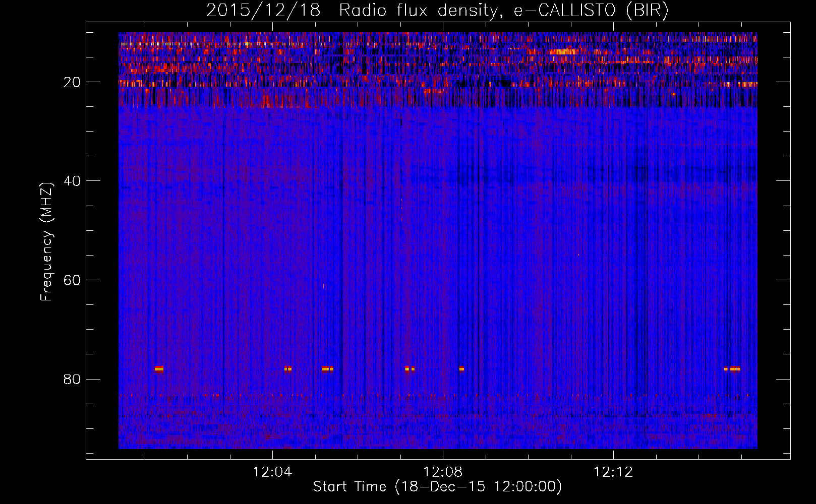Click the 'Frequency (MHZ)' axis label
The height and width of the screenshot is (504, 816).
pyautogui.click(x=46, y=242)
